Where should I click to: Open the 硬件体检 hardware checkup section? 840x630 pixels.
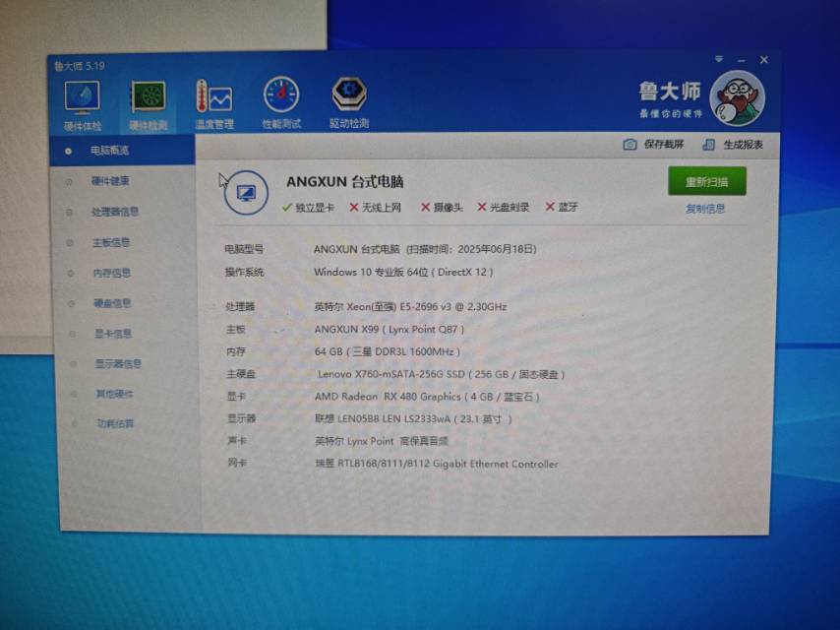point(82,105)
